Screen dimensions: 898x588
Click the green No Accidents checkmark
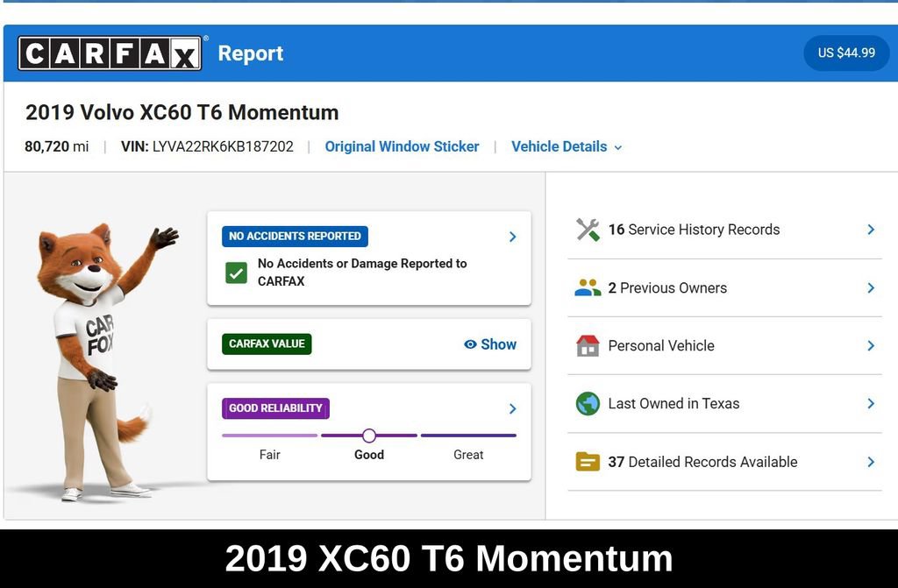[x=236, y=273]
